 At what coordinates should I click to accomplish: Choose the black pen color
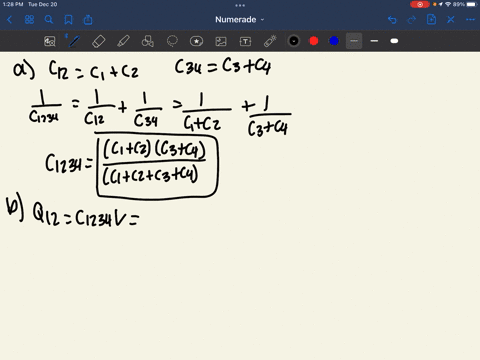[x=294, y=41]
